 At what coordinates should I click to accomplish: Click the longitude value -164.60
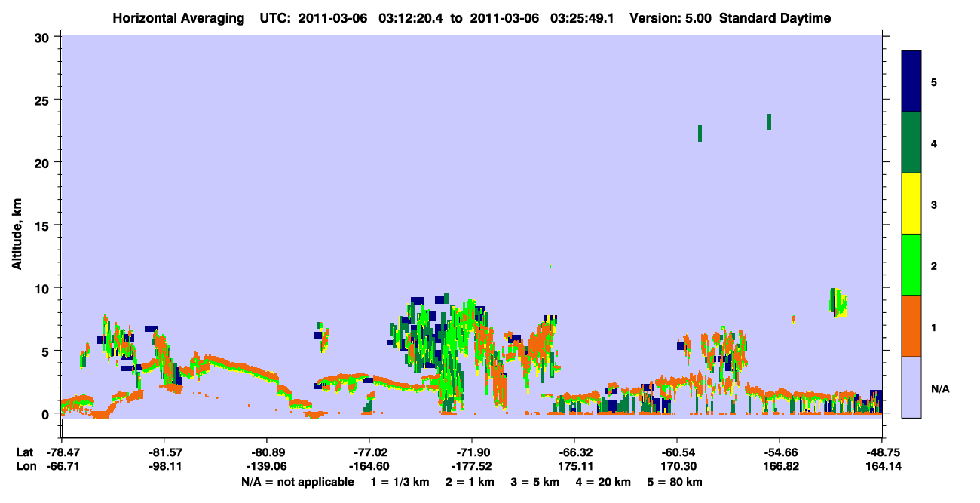coord(369,466)
